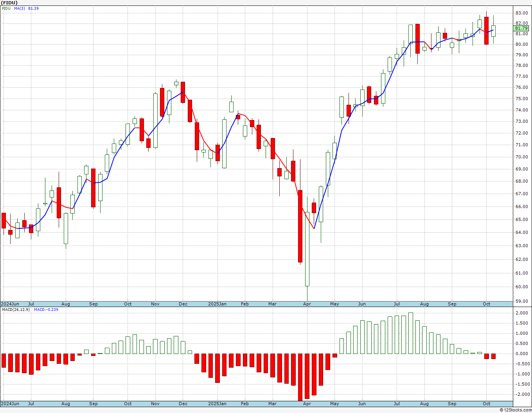Click the Jul 2025 date label on MACD panel
Image resolution: width=532 pixels, height=413 pixels.
pos(397,404)
